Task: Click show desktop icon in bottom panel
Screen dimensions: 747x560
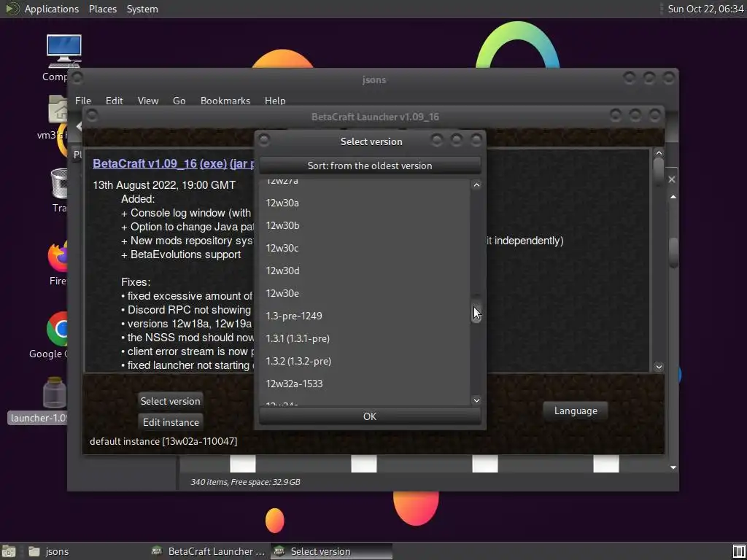Action: click(9, 551)
